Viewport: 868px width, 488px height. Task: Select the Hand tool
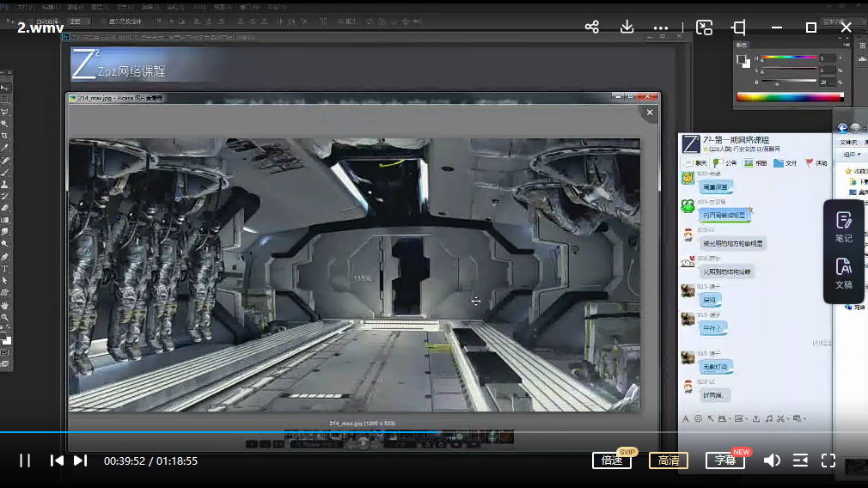5,305
